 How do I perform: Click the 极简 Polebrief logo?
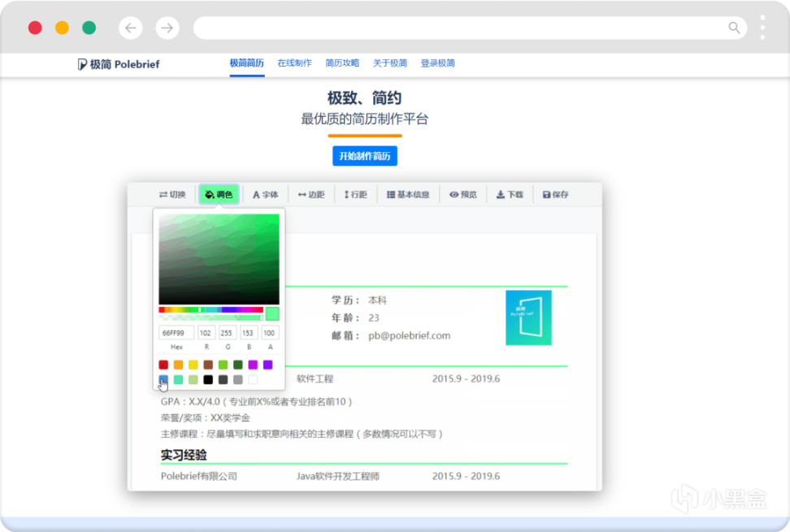point(119,64)
